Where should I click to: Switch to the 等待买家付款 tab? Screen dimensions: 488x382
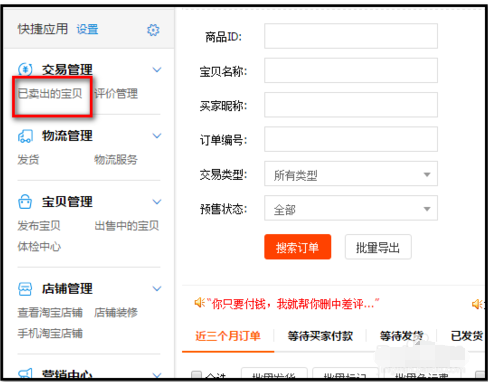[x=320, y=336]
